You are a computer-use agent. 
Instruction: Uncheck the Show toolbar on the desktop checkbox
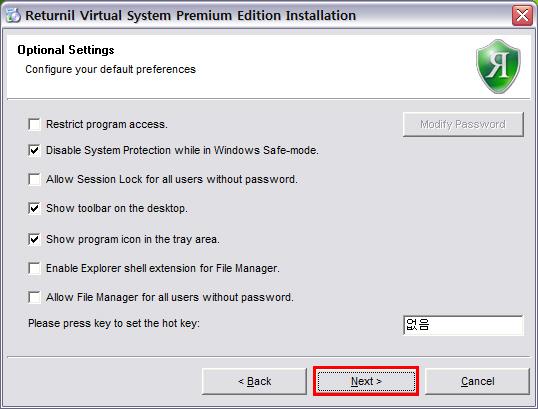(34, 208)
